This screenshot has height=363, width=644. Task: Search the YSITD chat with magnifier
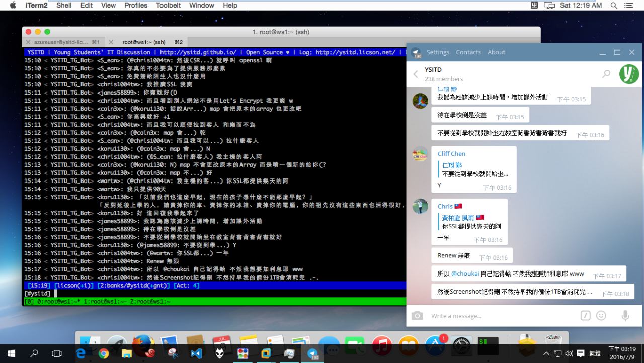(606, 74)
